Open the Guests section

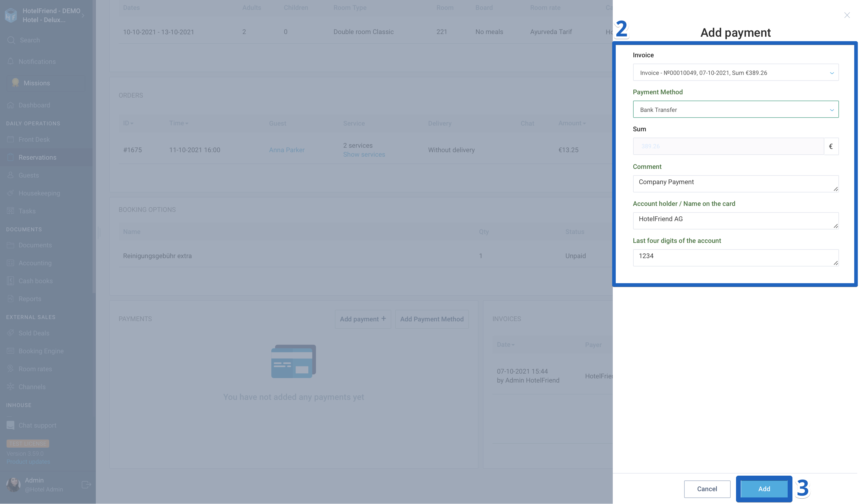pos(28,175)
